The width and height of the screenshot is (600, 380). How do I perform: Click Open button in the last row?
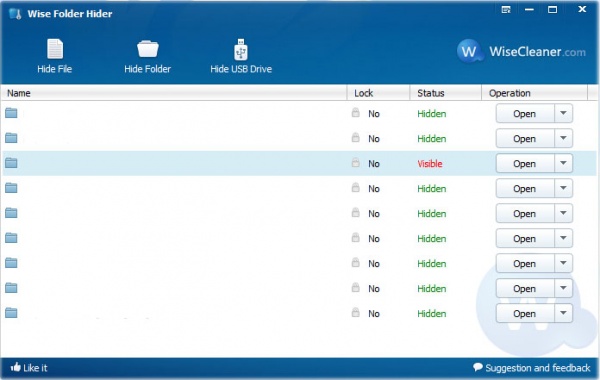[x=525, y=313]
